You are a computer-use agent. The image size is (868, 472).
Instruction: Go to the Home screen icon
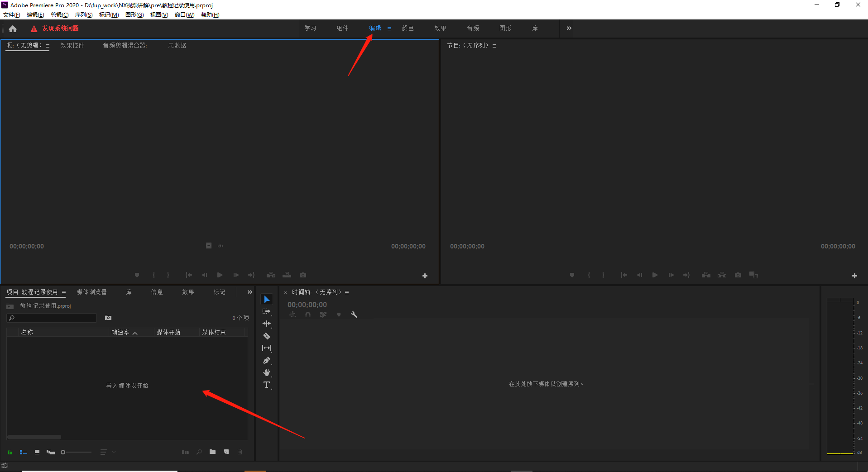tap(13, 29)
